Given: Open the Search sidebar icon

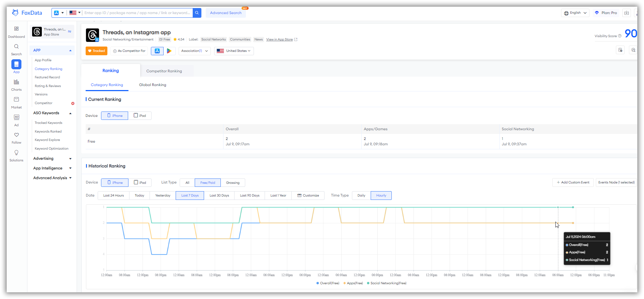Looking at the screenshot, I should click(16, 47).
